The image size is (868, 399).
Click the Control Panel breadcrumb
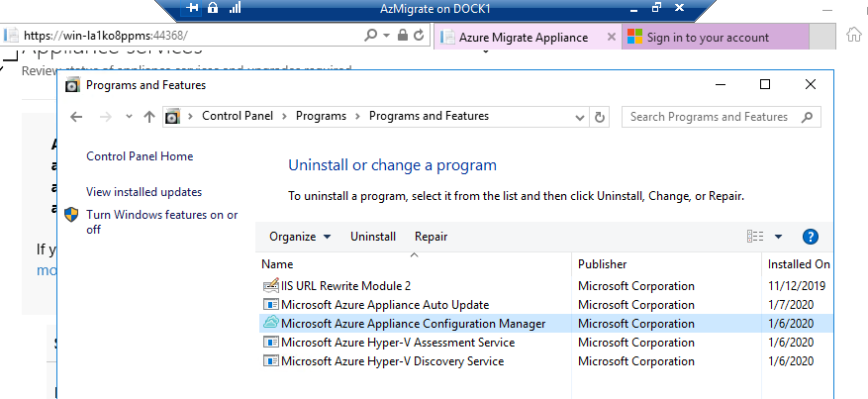(x=238, y=116)
